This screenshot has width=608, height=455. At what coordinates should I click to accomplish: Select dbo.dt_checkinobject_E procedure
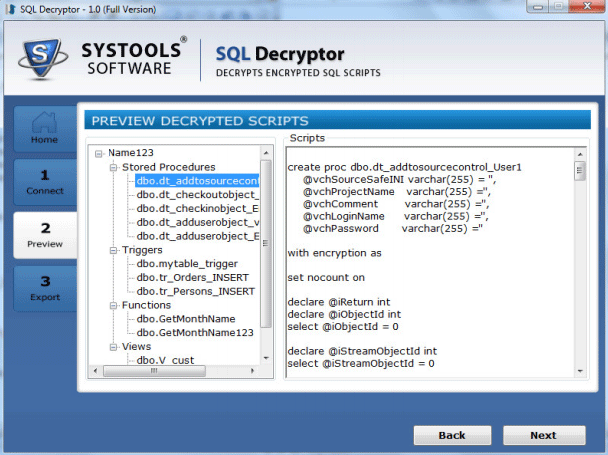click(x=197, y=209)
